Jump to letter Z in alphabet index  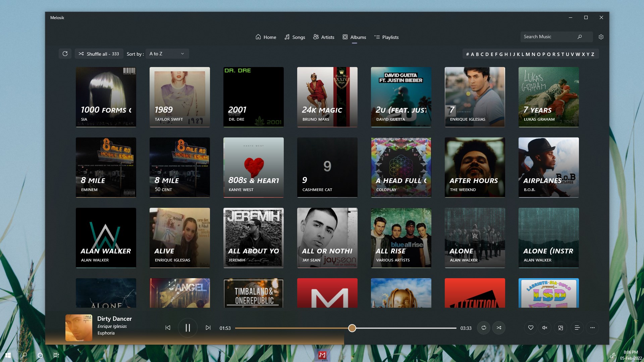593,54
